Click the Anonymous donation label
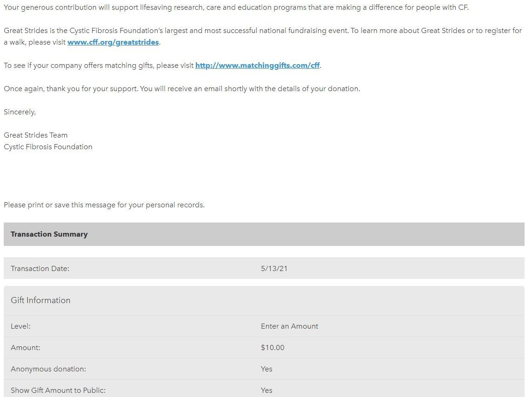This screenshot has width=532, height=397. (48, 369)
